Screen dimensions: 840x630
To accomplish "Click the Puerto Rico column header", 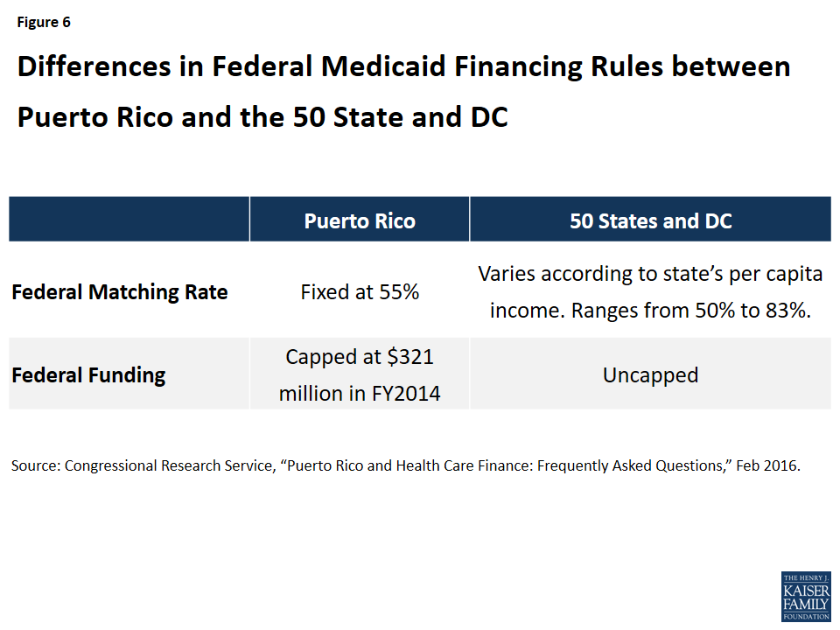I will coord(360,220).
